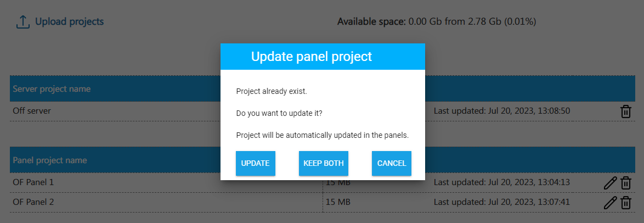Screen dimensions: 644x223
Task: Select the OF Panel 2 project name
Action: click(33, 202)
